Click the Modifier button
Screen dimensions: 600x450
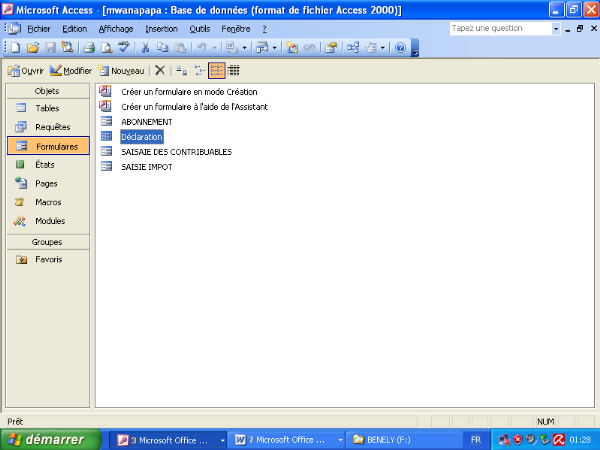click(x=71, y=70)
